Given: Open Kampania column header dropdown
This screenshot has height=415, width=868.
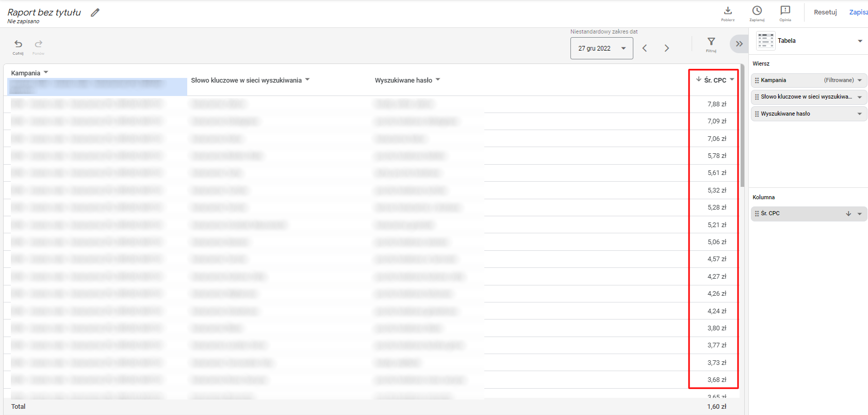Looking at the screenshot, I should point(46,72).
